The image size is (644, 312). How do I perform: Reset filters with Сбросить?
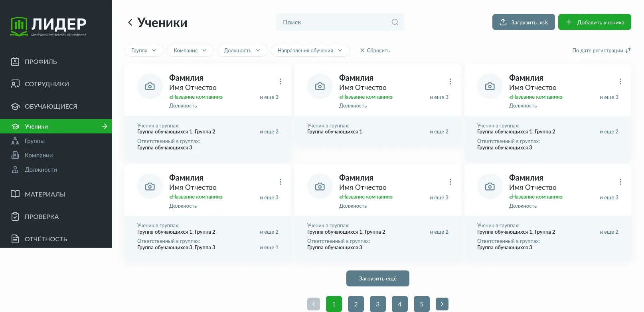coord(375,50)
